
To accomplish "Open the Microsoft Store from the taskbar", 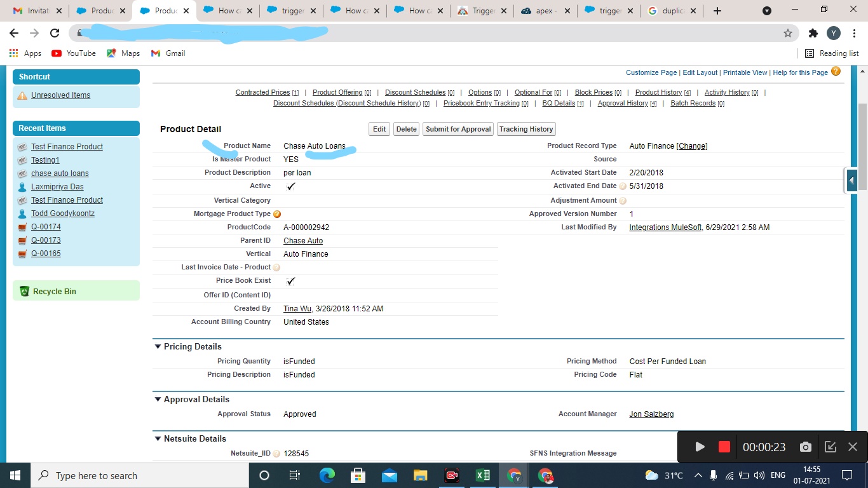I will point(358,475).
